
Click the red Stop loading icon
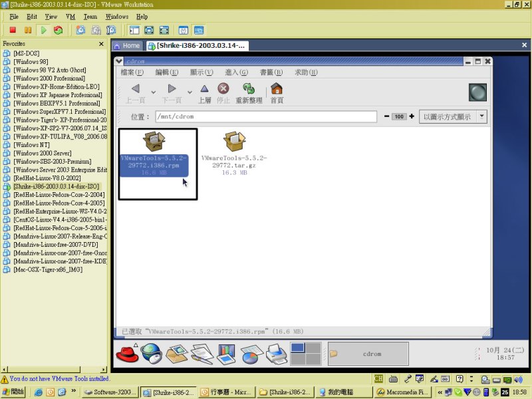(223, 88)
